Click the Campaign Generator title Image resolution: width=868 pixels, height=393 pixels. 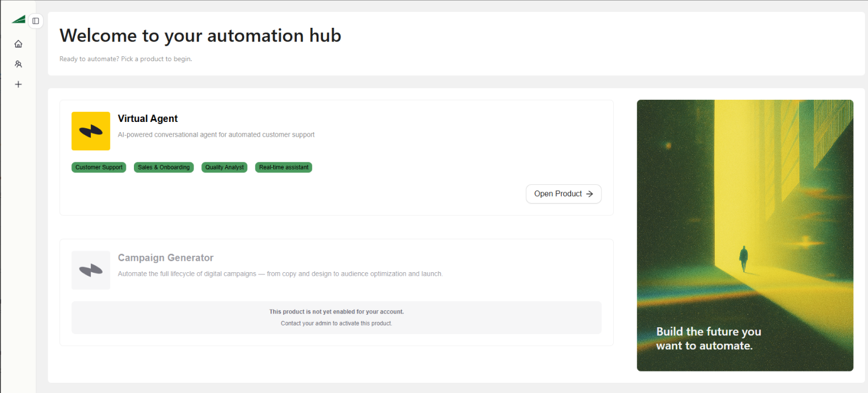tap(166, 257)
